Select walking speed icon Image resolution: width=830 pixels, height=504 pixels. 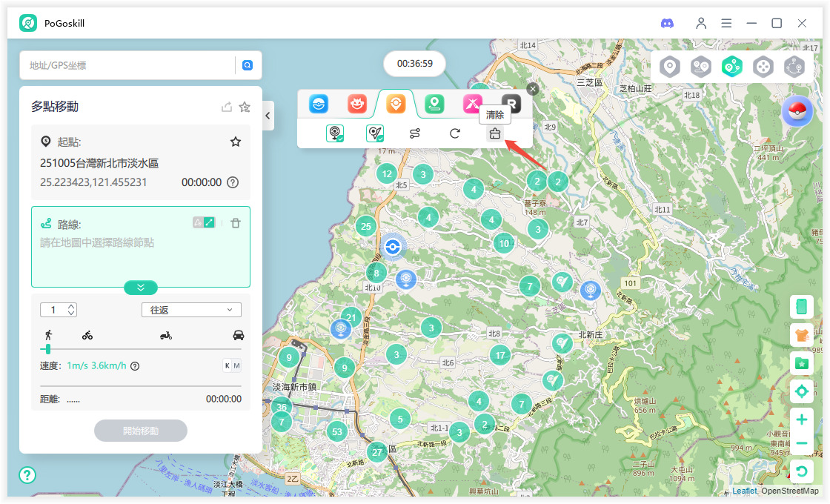coord(49,335)
